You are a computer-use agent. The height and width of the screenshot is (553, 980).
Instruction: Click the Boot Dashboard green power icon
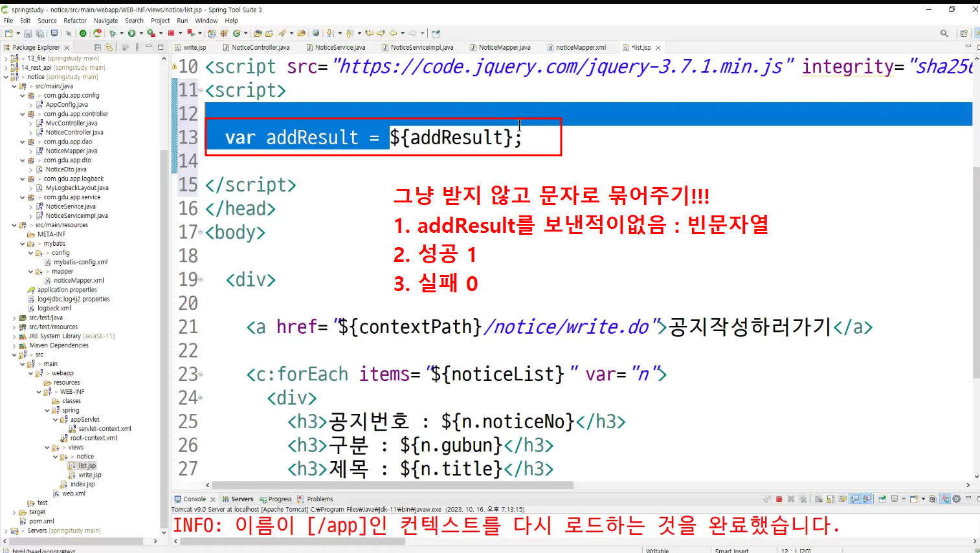pos(83,34)
